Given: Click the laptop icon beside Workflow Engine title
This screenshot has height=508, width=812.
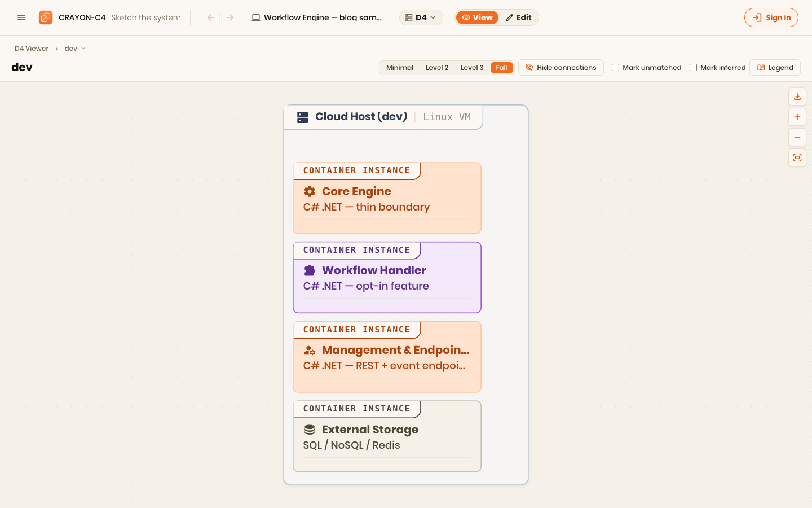Looking at the screenshot, I should 256,17.
